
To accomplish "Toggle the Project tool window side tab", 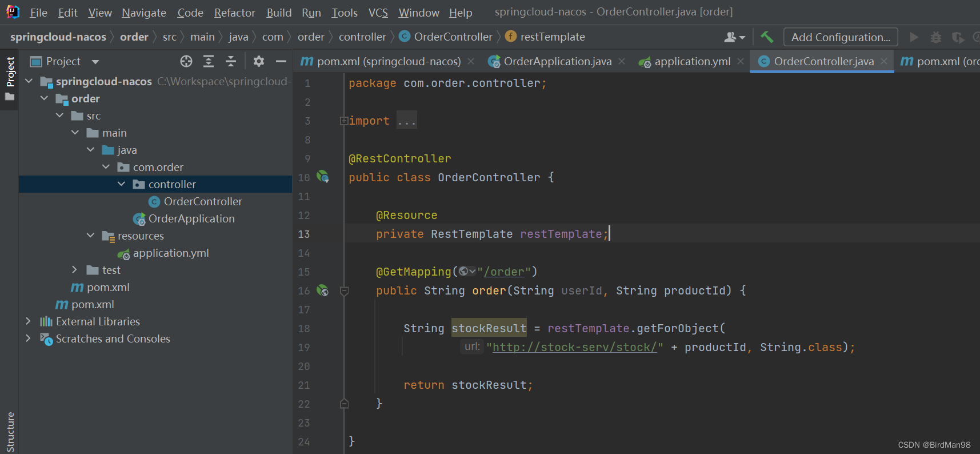I will pos(10,79).
